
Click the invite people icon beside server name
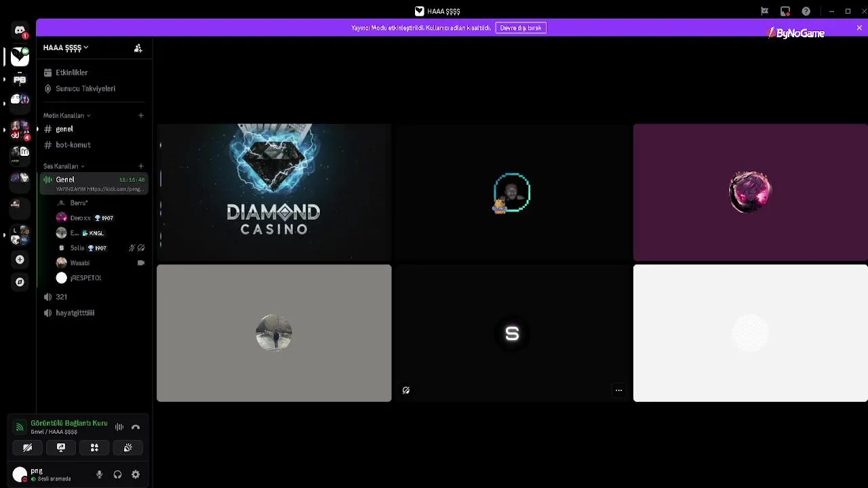[x=138, y=48]
